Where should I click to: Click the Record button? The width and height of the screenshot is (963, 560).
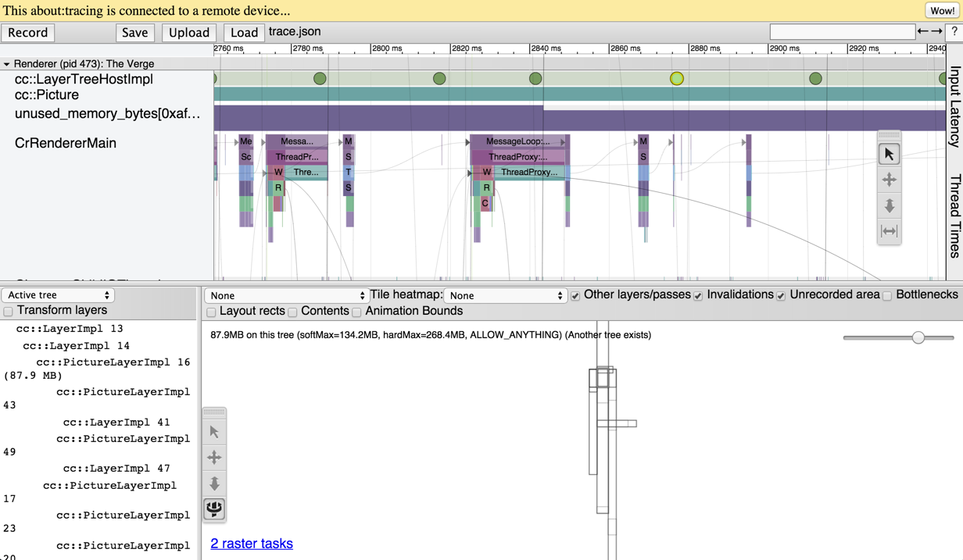(x=28, y=33)
